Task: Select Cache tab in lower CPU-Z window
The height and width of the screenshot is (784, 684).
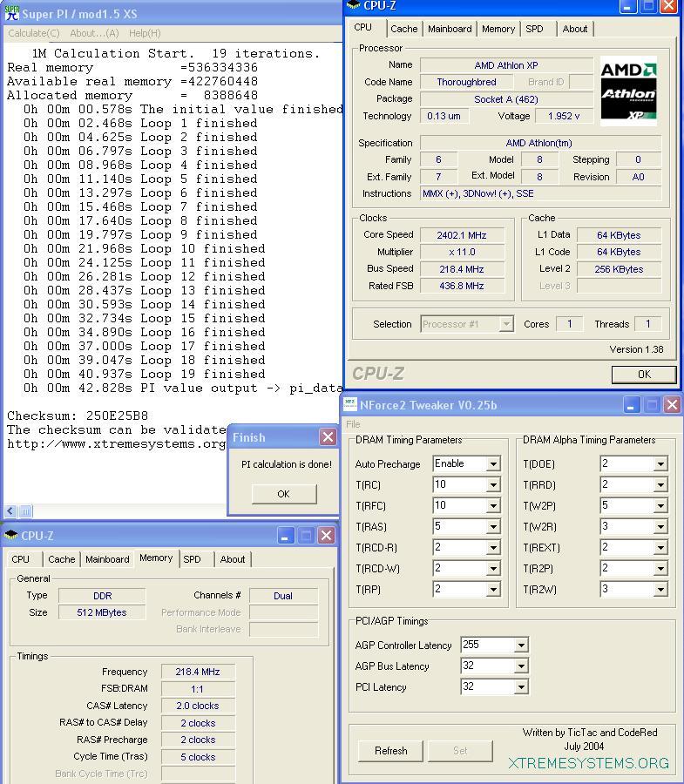Action: point(62,559)
